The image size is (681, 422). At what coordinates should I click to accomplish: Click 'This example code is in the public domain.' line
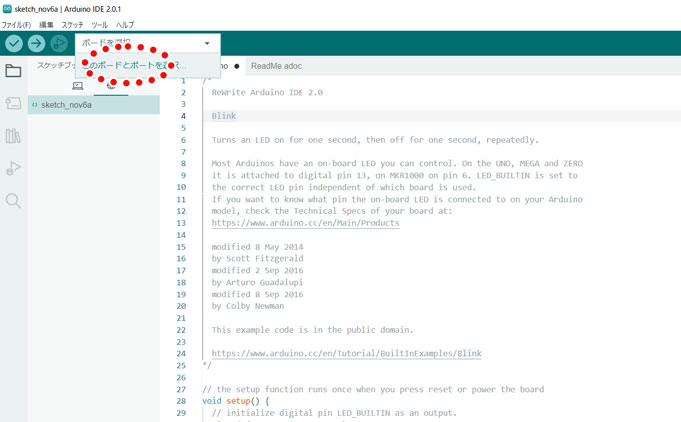[x=313, y=330]
